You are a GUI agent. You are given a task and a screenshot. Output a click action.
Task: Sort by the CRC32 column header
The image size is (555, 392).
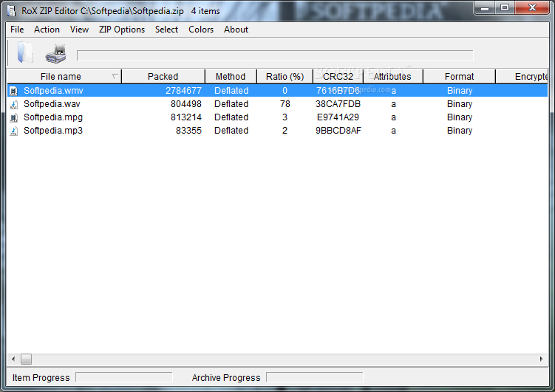tap(338, 76)
